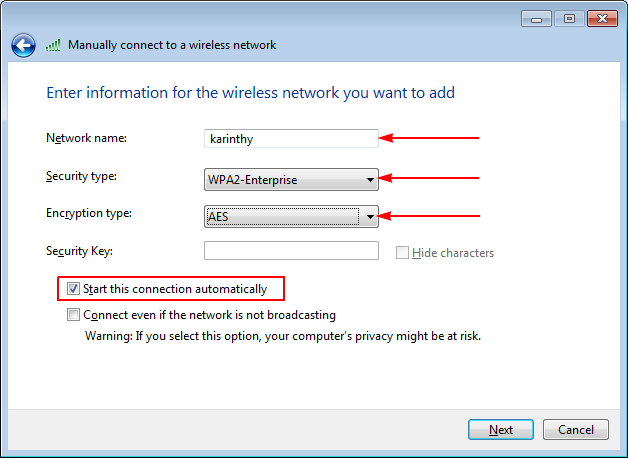
Task: Enable Start this connection automatically checkbox
Action: pos(73,289)
